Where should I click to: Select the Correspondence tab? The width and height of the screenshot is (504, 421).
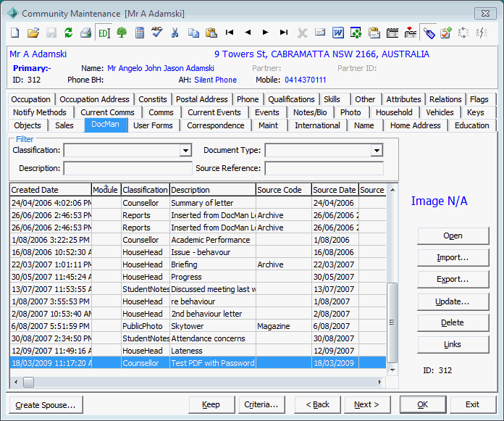[x=215, y=125]
